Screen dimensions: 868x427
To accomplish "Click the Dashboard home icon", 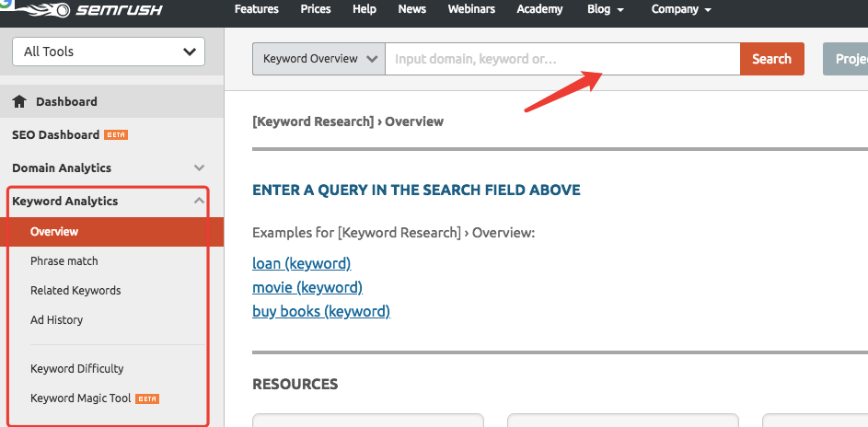I will 19,102.
